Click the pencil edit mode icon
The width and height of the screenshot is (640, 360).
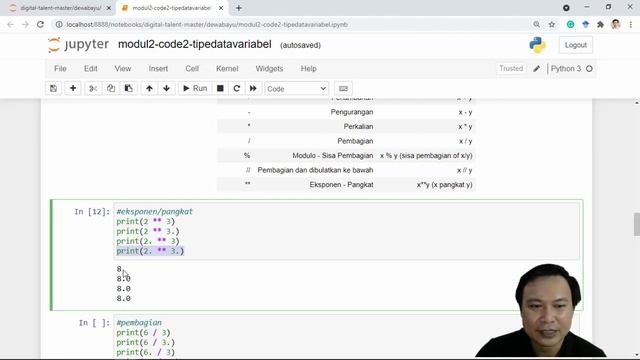536,69
